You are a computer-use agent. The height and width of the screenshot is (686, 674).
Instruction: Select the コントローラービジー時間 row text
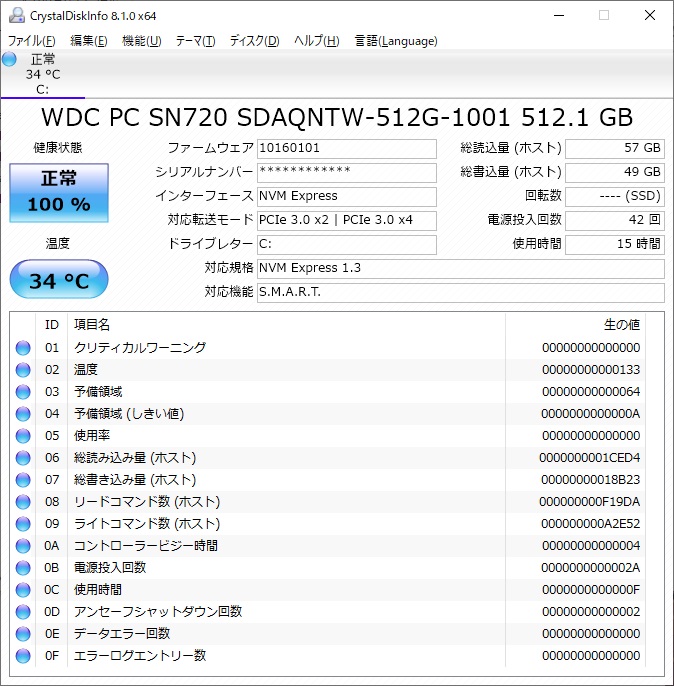click(x=146, y=546)
